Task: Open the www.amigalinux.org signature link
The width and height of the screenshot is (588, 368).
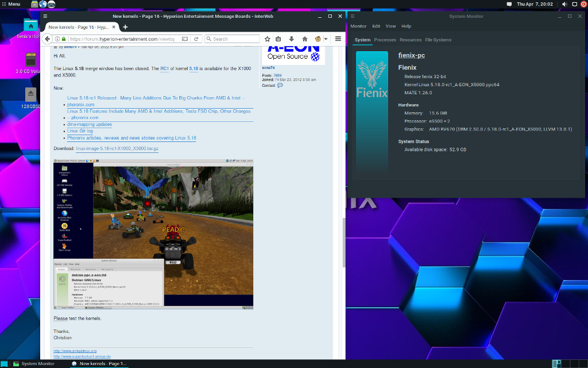Action: coord(75,351)
